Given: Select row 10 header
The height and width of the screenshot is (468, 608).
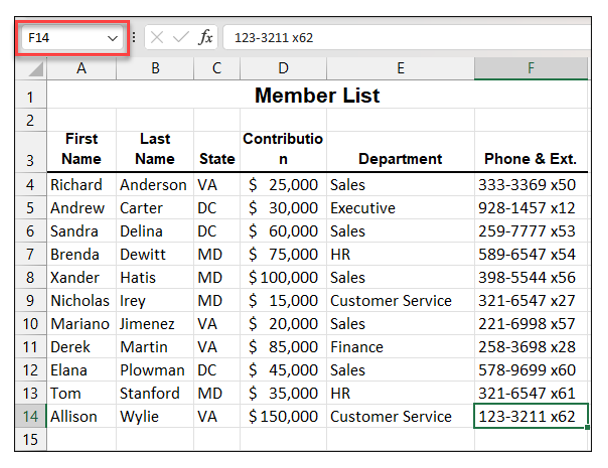Looking at the screenshot, I should pos(31,324).
